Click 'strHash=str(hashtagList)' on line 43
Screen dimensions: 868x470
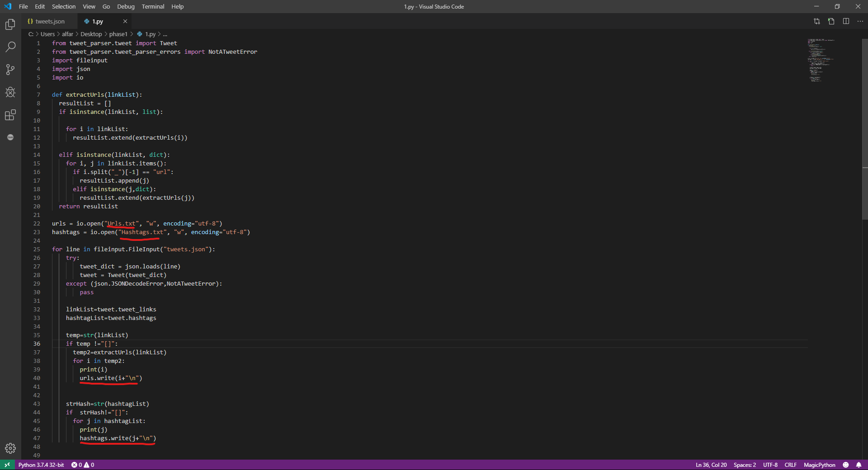[108, 404]
